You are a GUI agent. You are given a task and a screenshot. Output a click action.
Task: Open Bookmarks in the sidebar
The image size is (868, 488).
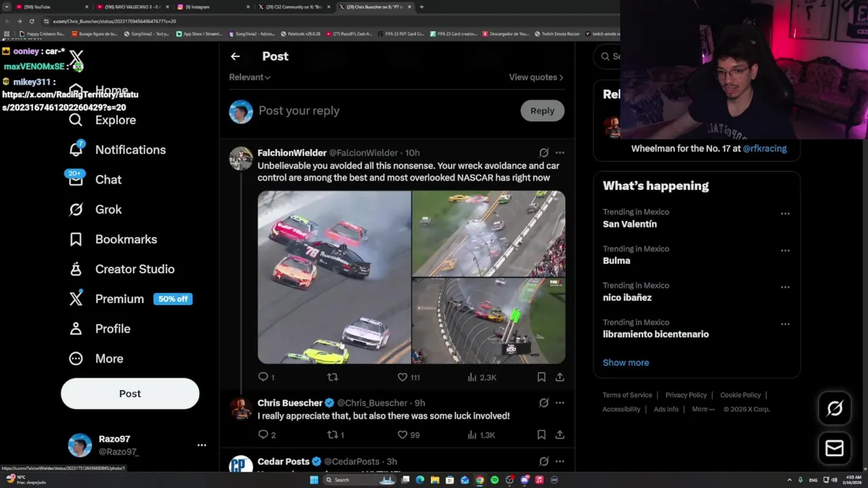pyautogui.click(x=113, y=239)
